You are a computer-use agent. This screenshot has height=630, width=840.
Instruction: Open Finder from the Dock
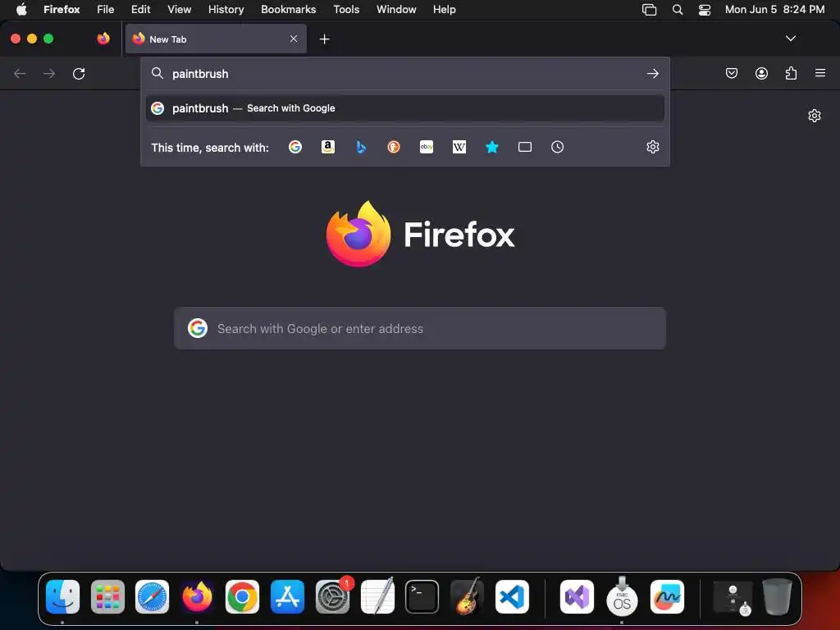62,597
